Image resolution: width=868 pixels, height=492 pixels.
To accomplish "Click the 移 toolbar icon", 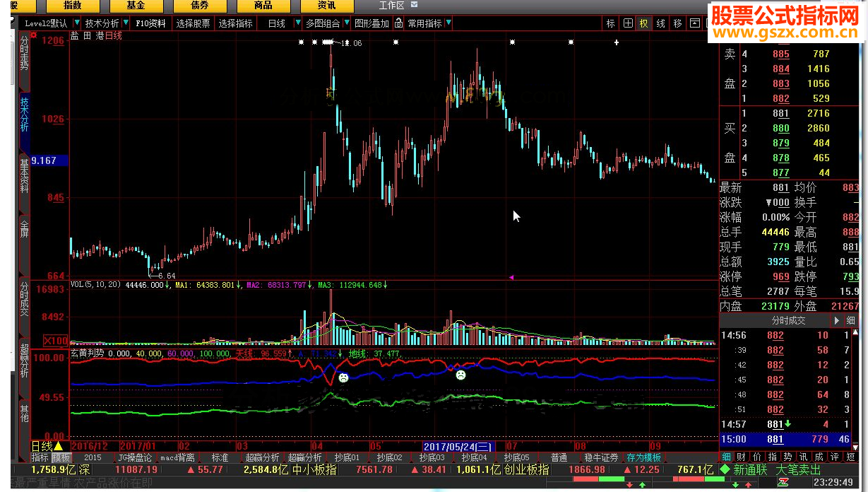I will [678, 23].
